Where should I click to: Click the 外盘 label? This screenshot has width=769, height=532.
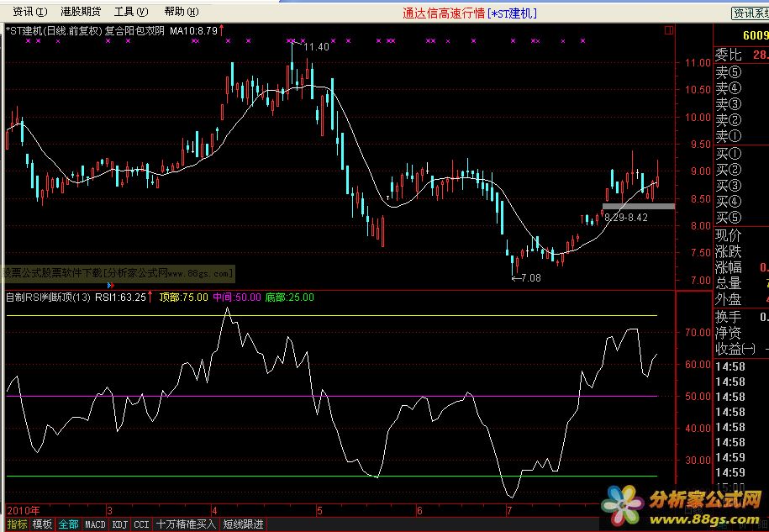(729, 299)
